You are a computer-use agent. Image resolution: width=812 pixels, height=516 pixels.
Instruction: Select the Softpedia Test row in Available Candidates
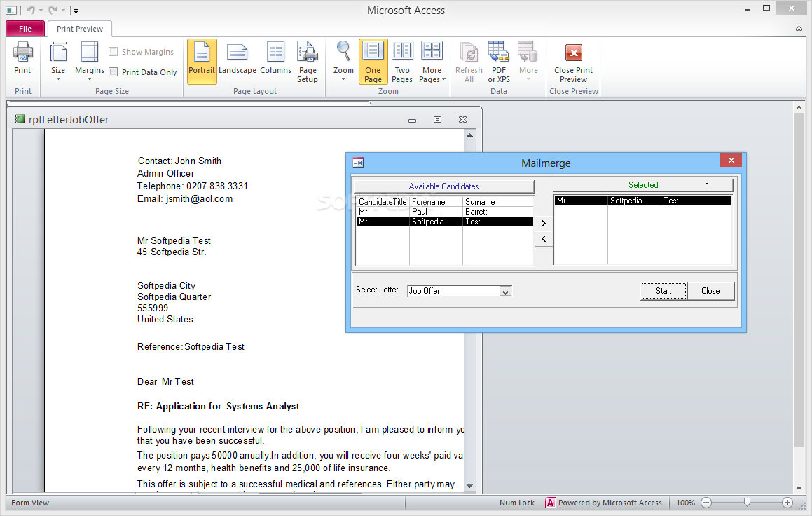(445, 222)
